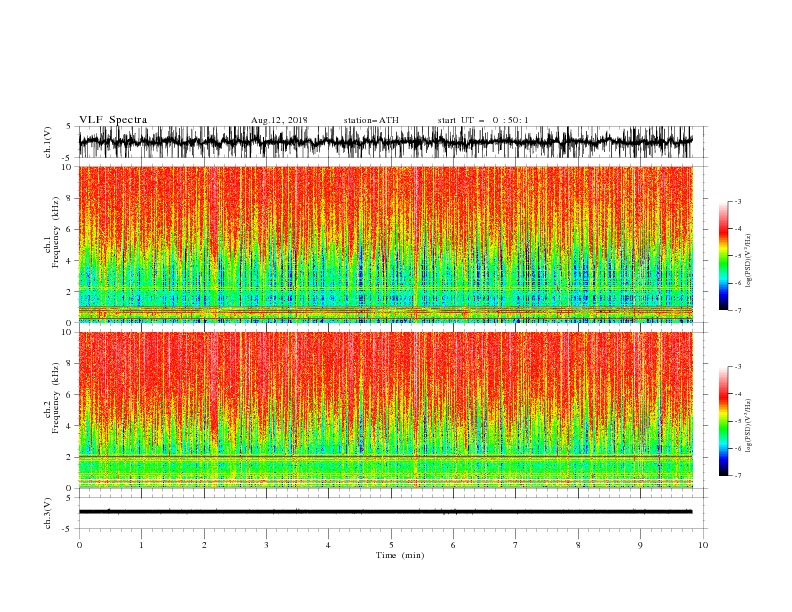Screen dimensions: 792x612
Task: Click the time axis tick label "0"
Action: point(79,545)
